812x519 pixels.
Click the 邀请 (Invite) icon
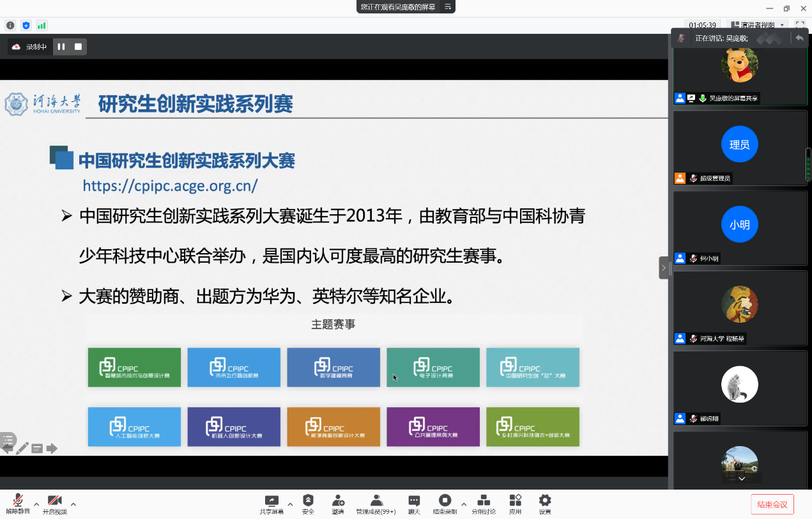click(x=338, y=503)
